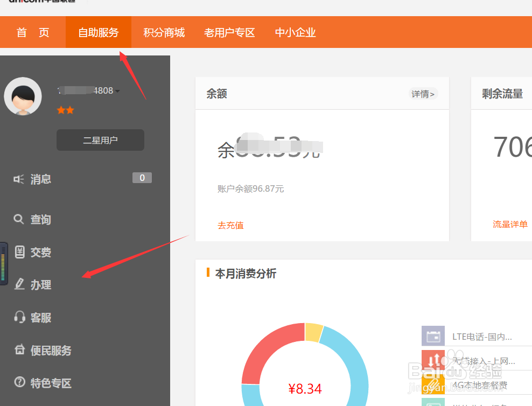The image size is (532, 406).
Task: Click the user avatar picture
Action: point(23,96)
